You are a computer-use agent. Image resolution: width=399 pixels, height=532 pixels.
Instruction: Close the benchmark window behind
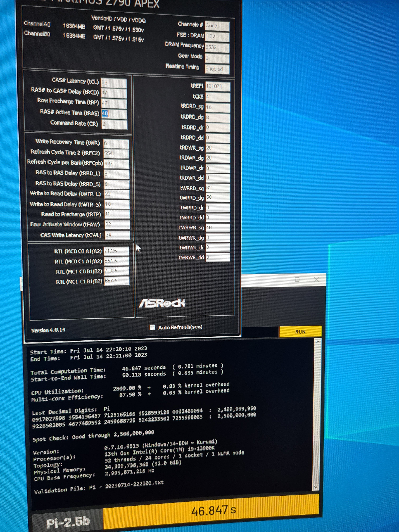tap(317, 279)
